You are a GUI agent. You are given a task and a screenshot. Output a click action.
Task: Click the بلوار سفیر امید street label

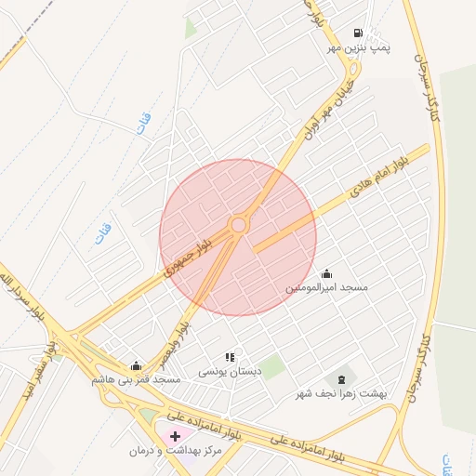[39, 370]
